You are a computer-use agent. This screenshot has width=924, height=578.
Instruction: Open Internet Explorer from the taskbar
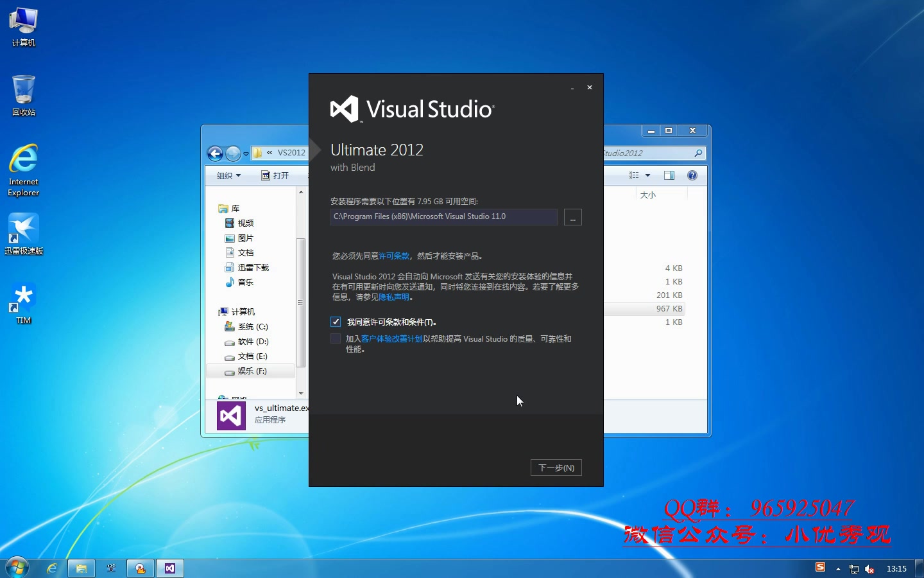click(52, 568)
